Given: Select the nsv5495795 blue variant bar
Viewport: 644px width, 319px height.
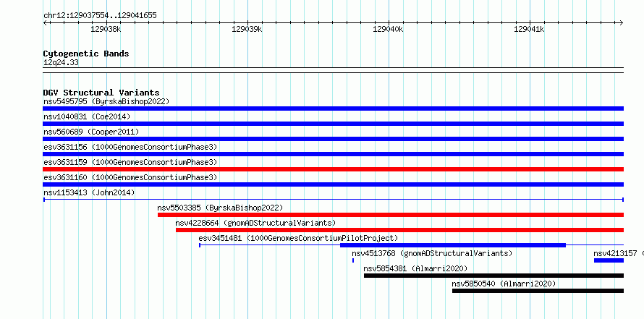Looking at the screenshot, I should 333,109.
